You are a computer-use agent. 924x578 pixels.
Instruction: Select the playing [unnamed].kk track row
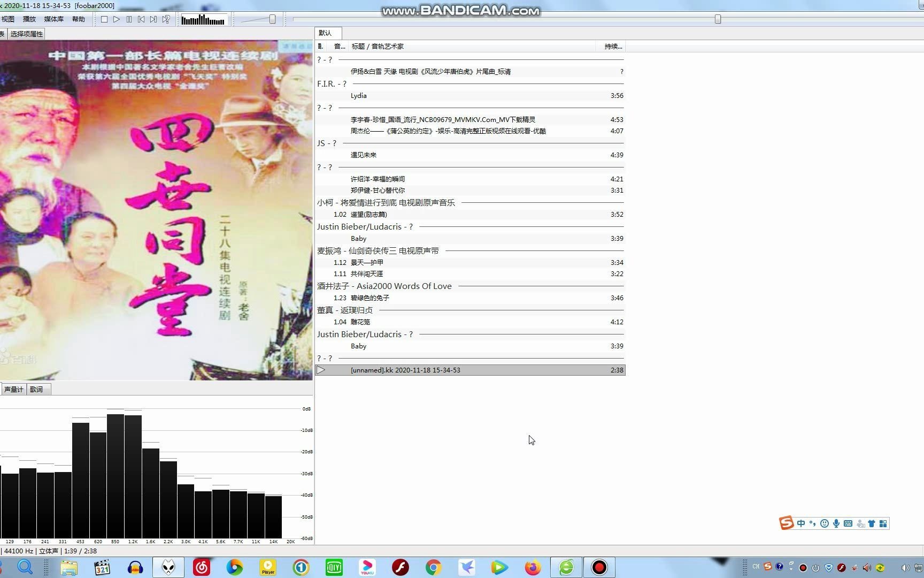point(470,370)
